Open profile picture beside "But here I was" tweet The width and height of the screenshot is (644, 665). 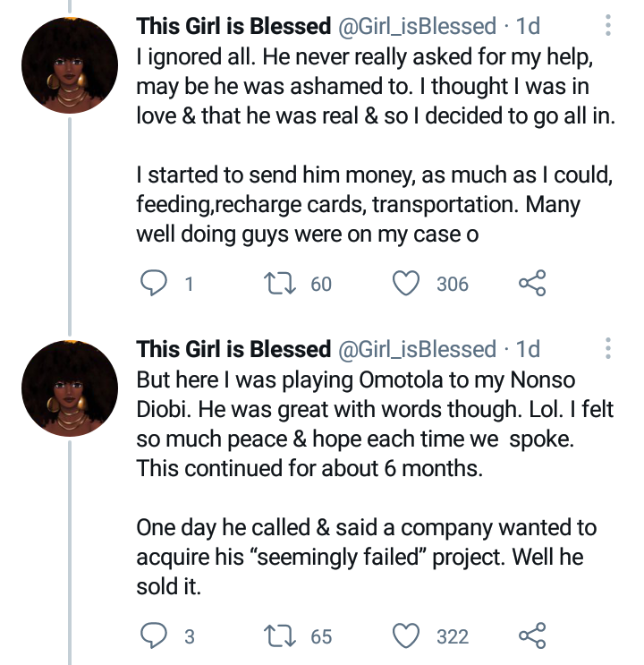pyautogui.click(x=70, y=388)
